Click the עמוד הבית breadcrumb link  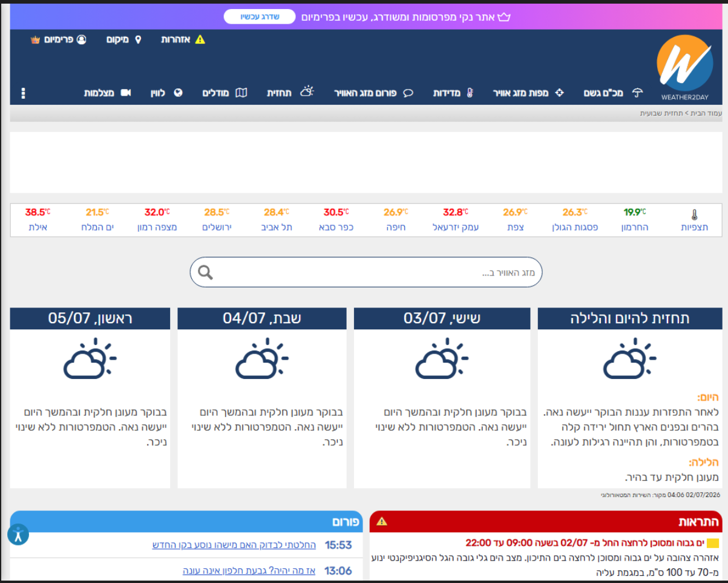pyautogui.click(x=707, y=113)
